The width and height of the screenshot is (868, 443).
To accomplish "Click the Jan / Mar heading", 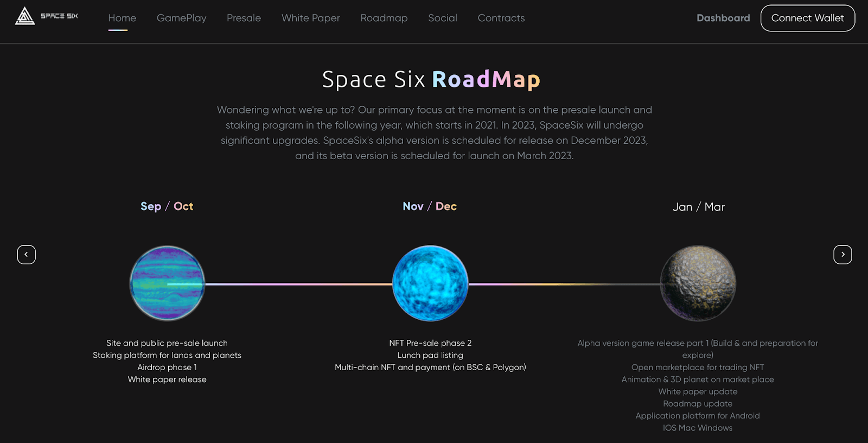I will (x=698, y=207).
